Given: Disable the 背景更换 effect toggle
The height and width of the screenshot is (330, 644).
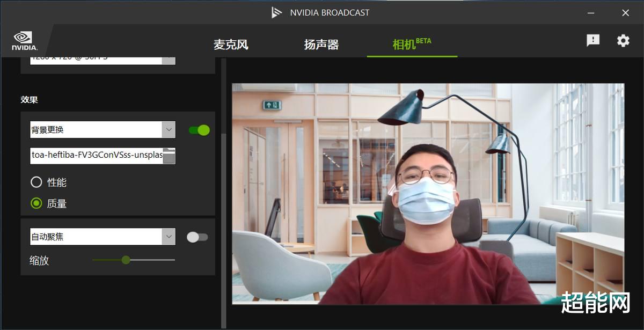Looking at the screenshot, I should click(199, 129).
